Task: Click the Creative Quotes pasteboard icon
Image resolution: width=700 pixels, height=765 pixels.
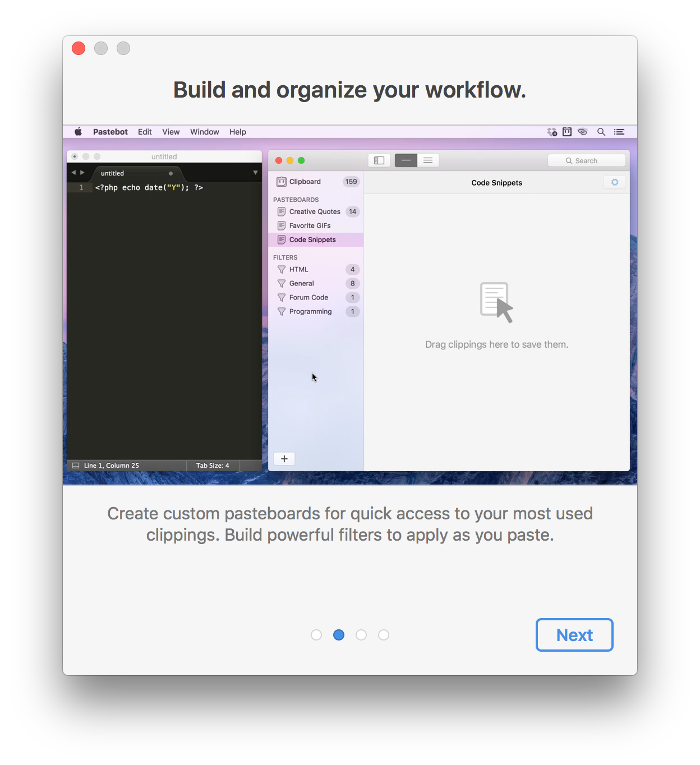Action: [282, 211]
